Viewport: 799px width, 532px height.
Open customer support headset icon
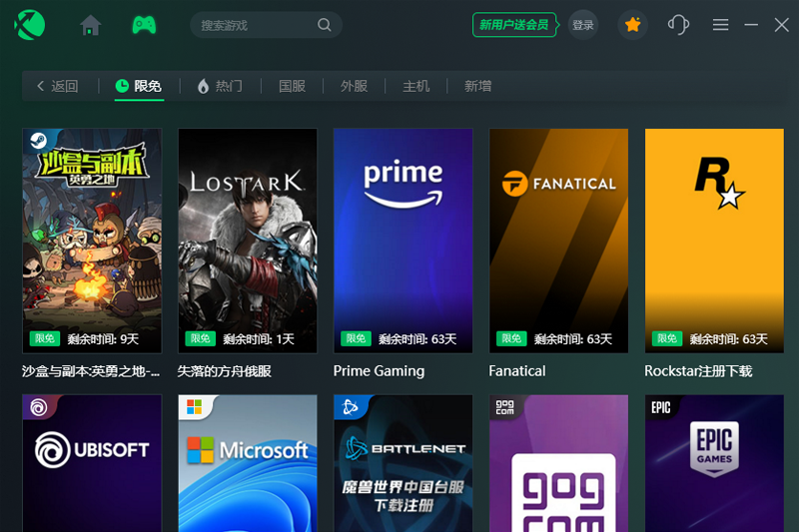678,24
